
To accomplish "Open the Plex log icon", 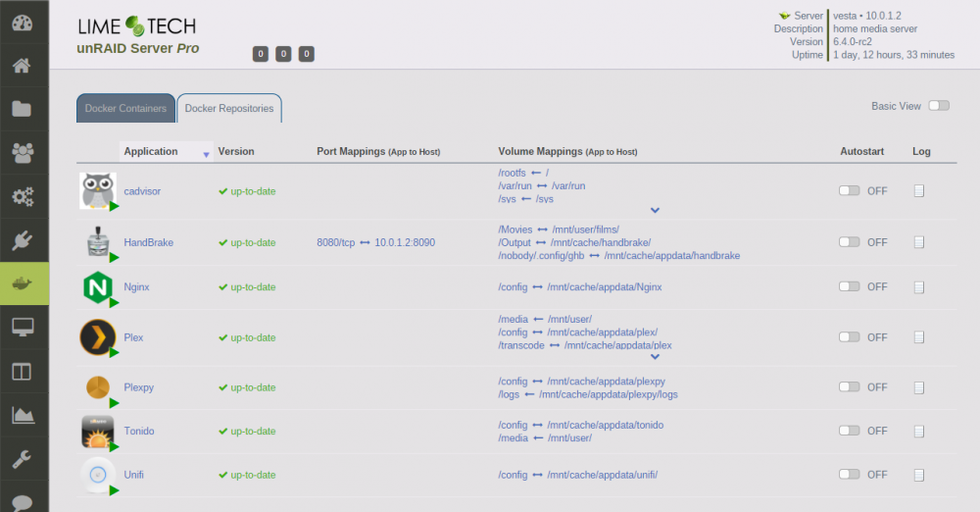I will pos(919,337).
